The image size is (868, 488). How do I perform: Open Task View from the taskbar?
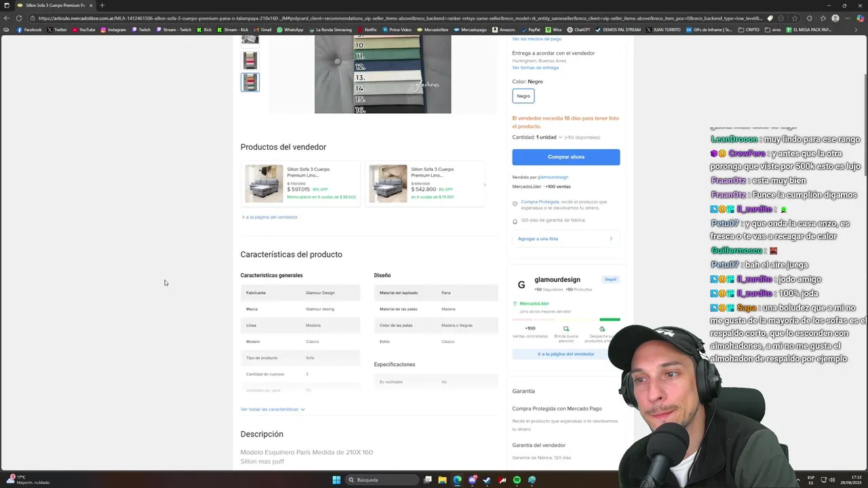click(427, 480)
